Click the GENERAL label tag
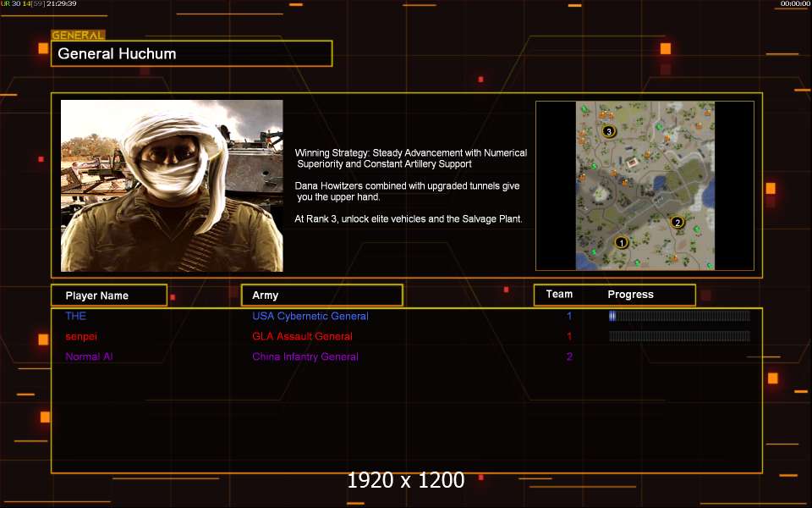 pos(78,36)
